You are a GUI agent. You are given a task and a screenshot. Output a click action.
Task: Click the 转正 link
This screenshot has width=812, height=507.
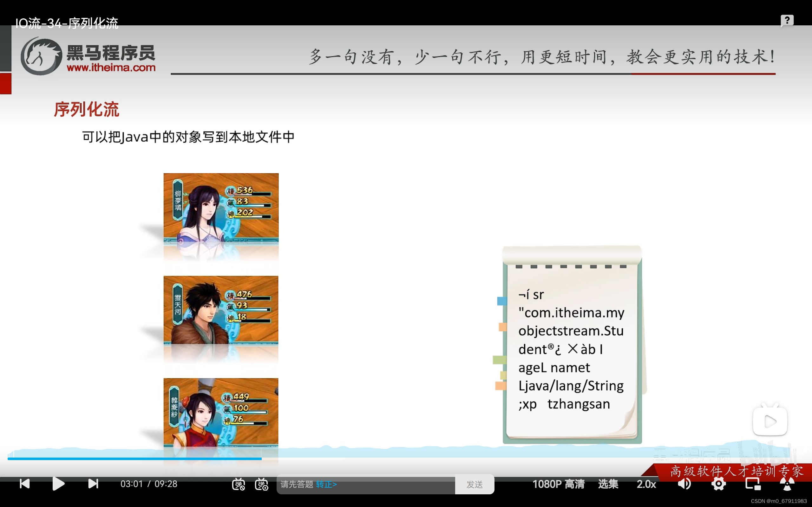[326, 484]
